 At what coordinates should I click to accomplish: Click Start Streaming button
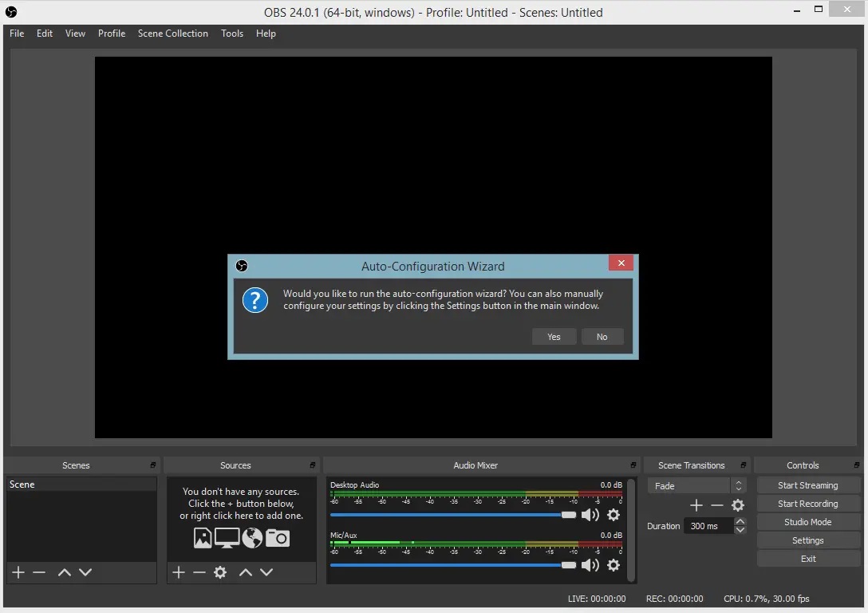coord(807,485)
